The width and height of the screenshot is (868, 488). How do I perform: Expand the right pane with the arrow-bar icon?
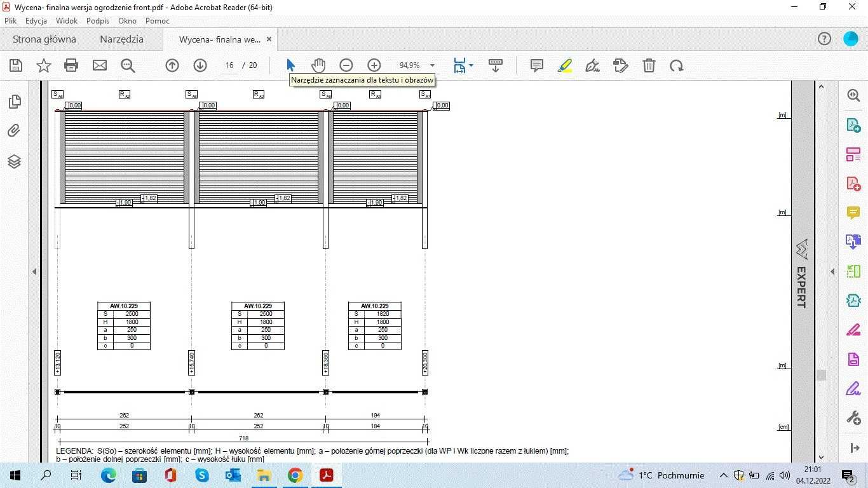coord(853,448)
